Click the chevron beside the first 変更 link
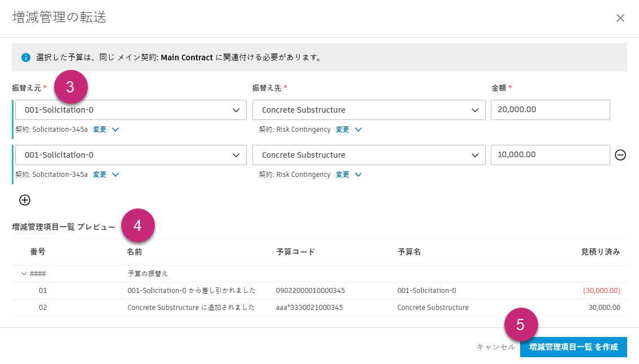This screenshot has height=364, width=639. tap(115, 129)
